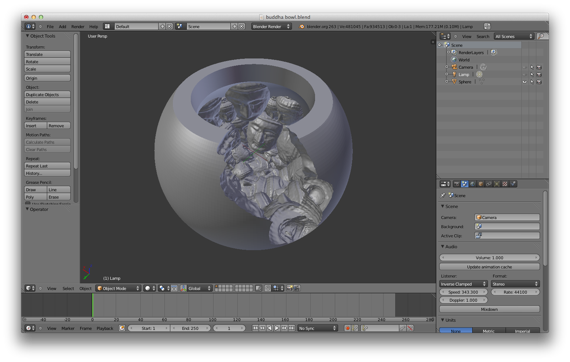This screenshot has width=570, height=362.
Task: Click the Mixdown button
Action: pos(489,309)
